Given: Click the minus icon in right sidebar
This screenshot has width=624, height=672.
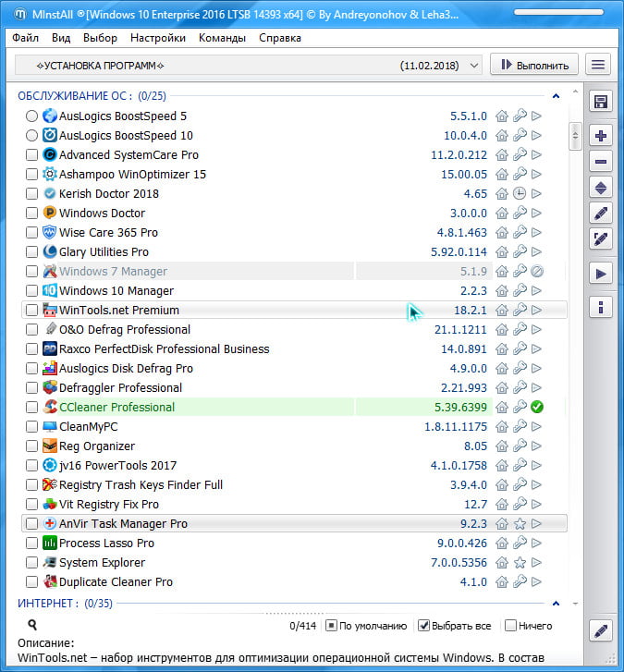Looking at the screenshot, I should [x=601, y=162].
